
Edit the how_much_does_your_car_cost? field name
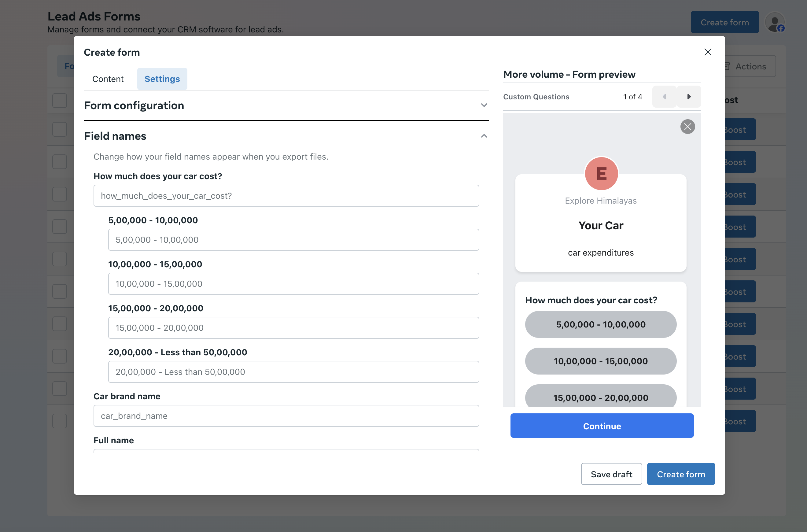pyautogui.click(x=286, y=196)
